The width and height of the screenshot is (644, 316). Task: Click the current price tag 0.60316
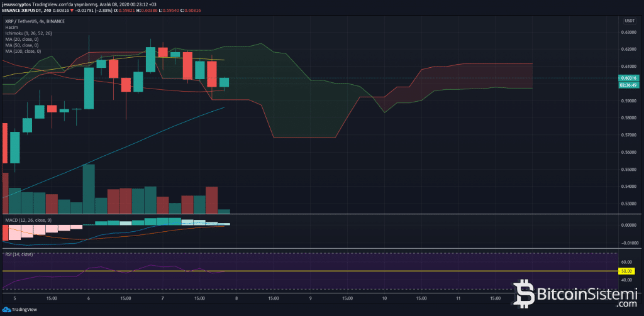point(628,79)
